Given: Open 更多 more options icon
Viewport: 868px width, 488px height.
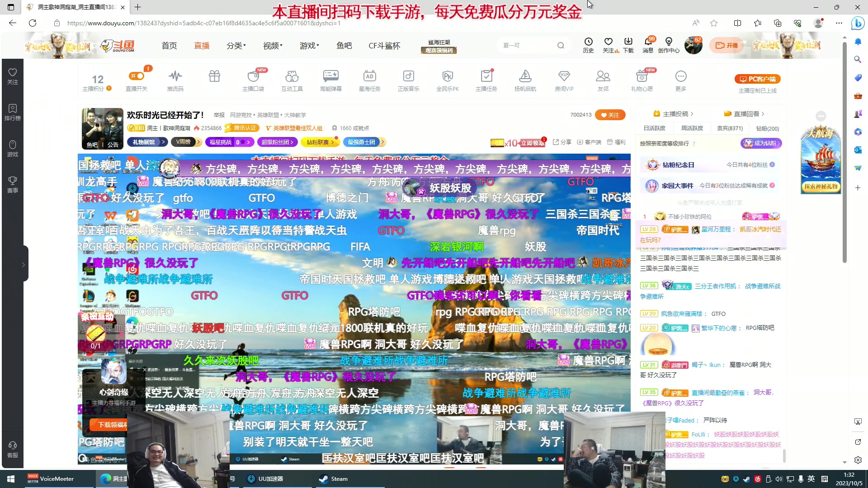Looking at the screenshot, I should coord(681,80).
